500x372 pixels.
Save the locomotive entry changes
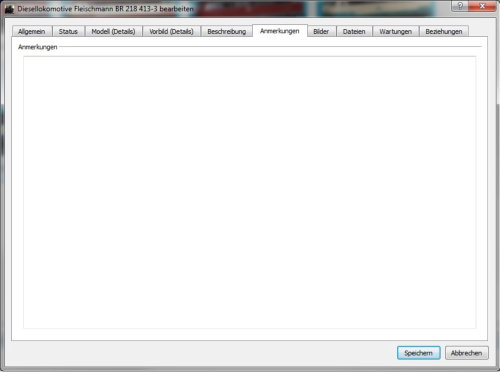(419, 353)
